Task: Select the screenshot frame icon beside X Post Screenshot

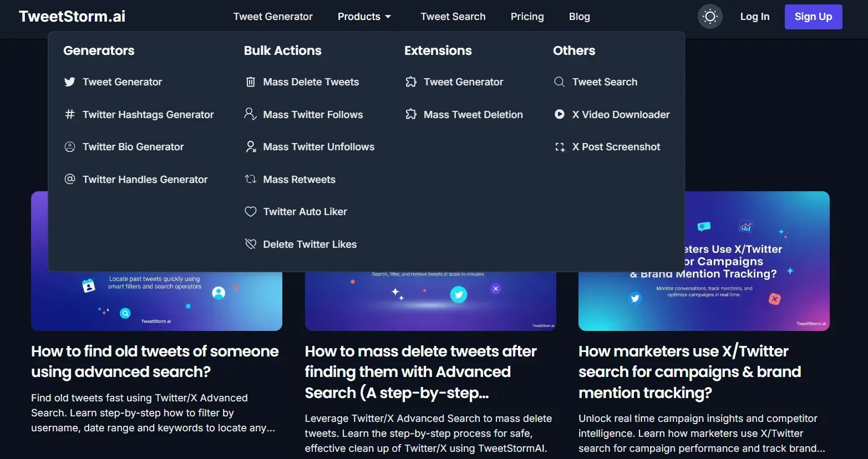Action: (x=560, y=146)
